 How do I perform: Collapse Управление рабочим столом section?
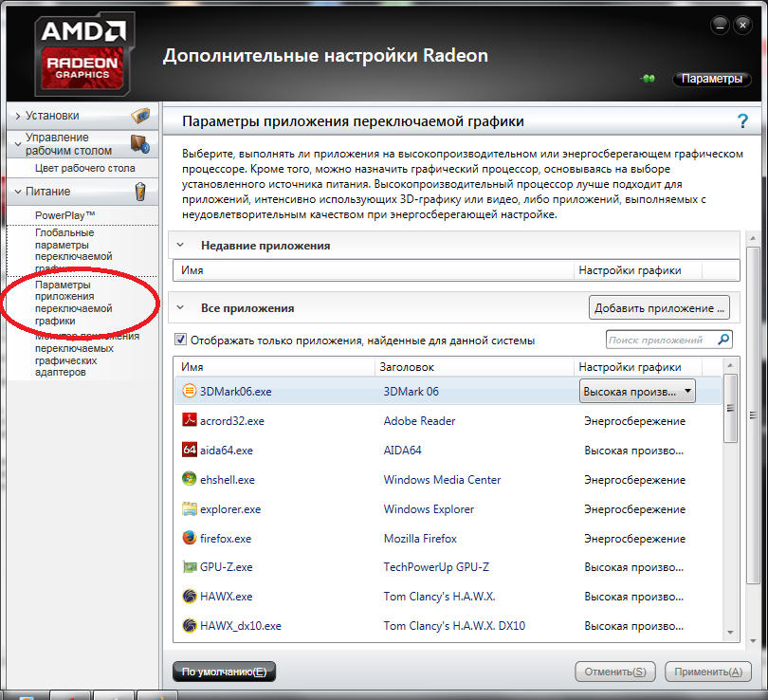coord(18,144)
